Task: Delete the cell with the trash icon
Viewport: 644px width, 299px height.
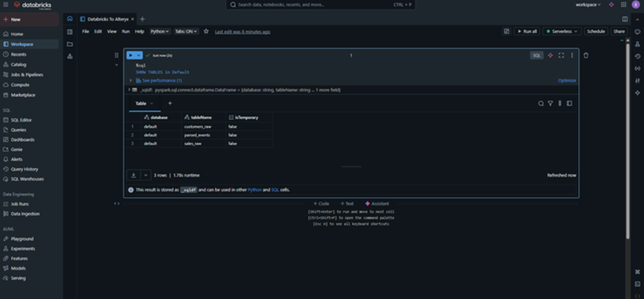Action: click(x=586, y=55)
